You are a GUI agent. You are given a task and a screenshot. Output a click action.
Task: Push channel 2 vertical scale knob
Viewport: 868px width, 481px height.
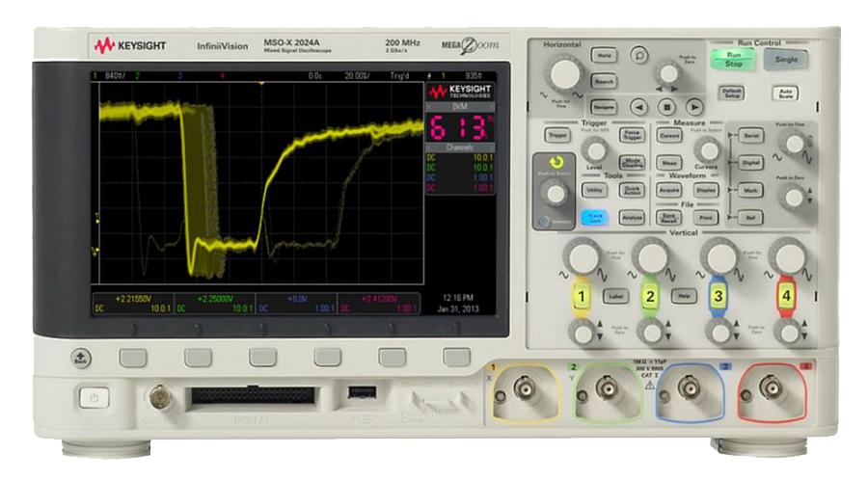pyautogui.click(x=652, y=256)
